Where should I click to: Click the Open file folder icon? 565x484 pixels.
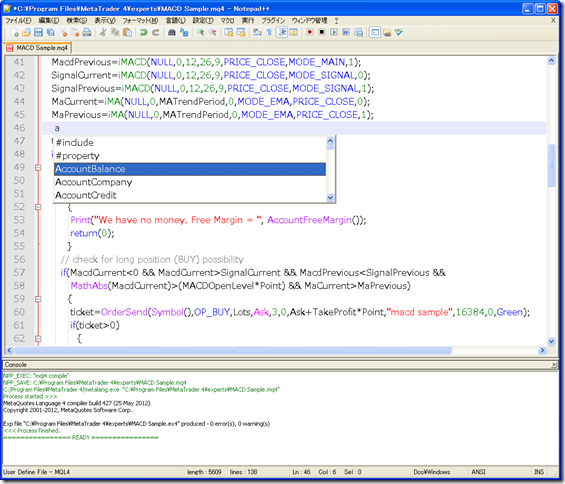(x=26, y=33)
